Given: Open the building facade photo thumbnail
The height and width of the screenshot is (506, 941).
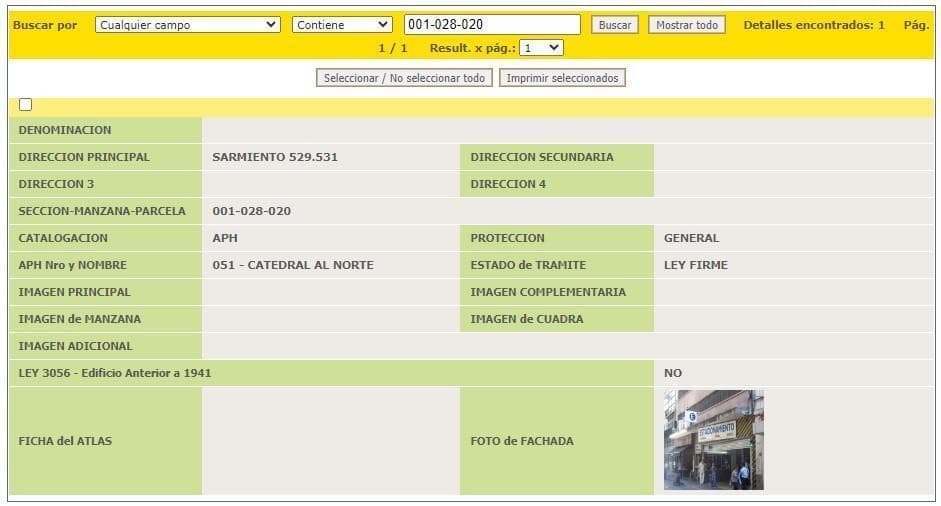Looking at the screenshot, I should coord(713,440).
